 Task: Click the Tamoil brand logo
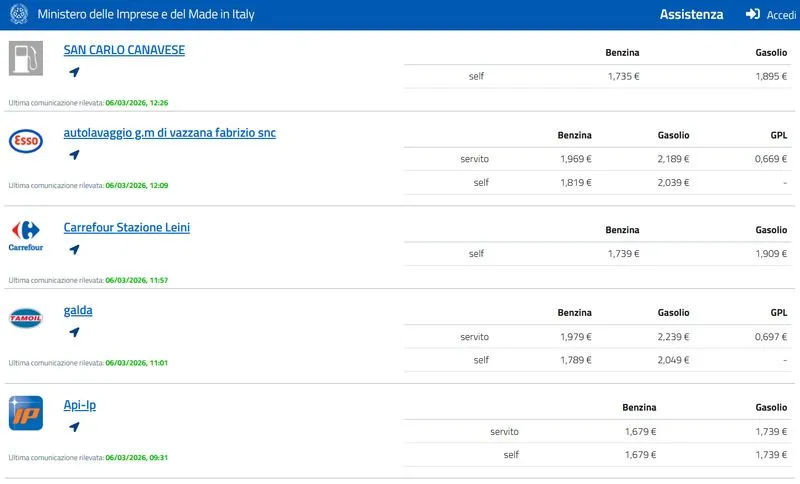(25, 319)
